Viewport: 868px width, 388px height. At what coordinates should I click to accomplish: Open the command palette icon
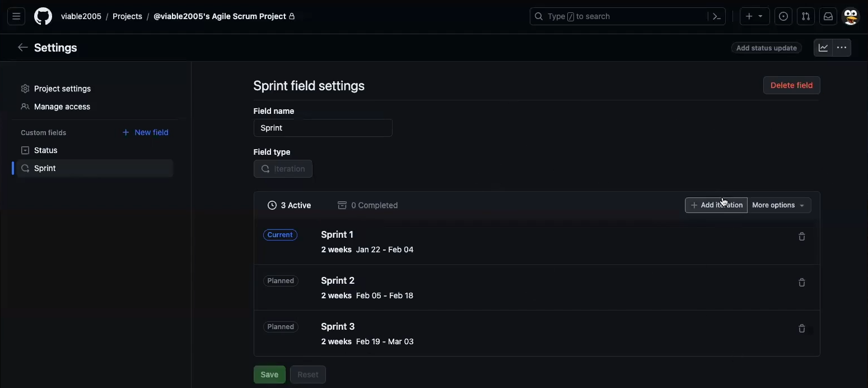click(x=717, y=16)
